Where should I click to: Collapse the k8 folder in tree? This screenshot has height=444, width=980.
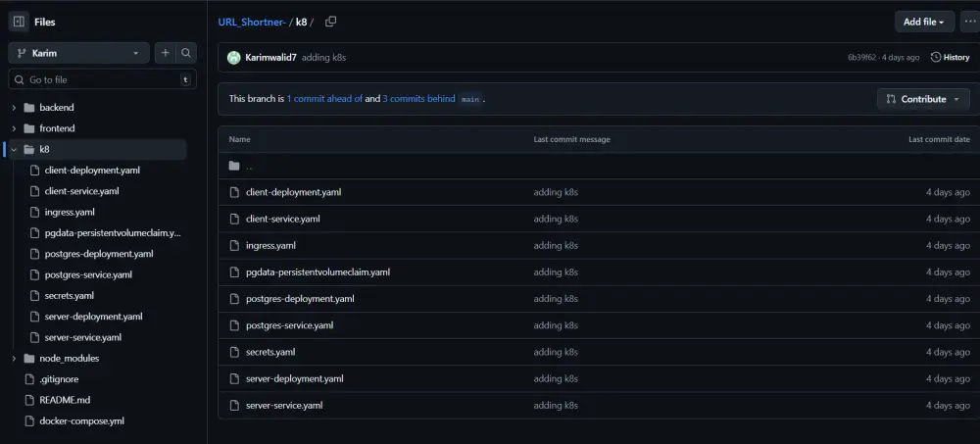tap(14, 149)
